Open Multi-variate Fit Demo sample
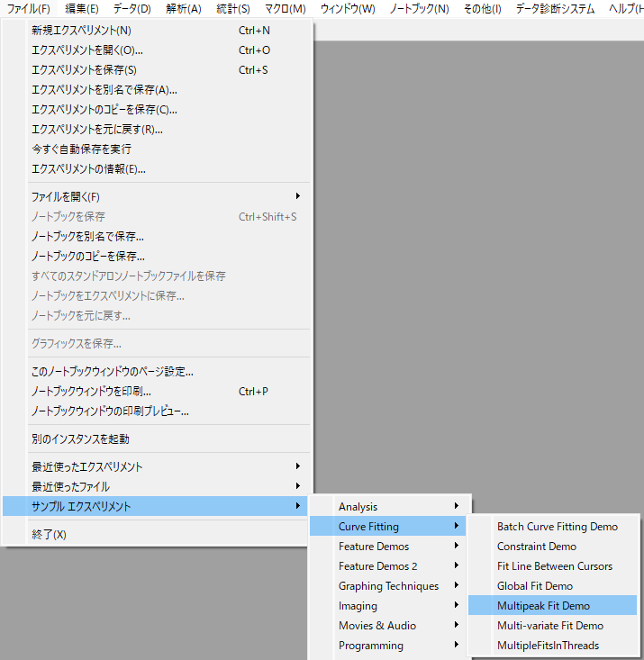 pyautogui.click(x=553, y=625)
